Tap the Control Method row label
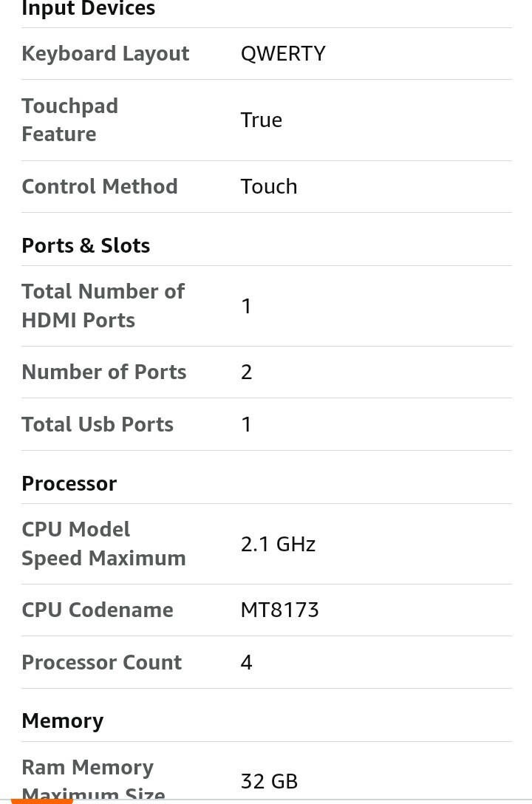Image resolution: width=532 pixels, height=804 pixels. pos(100,186)
